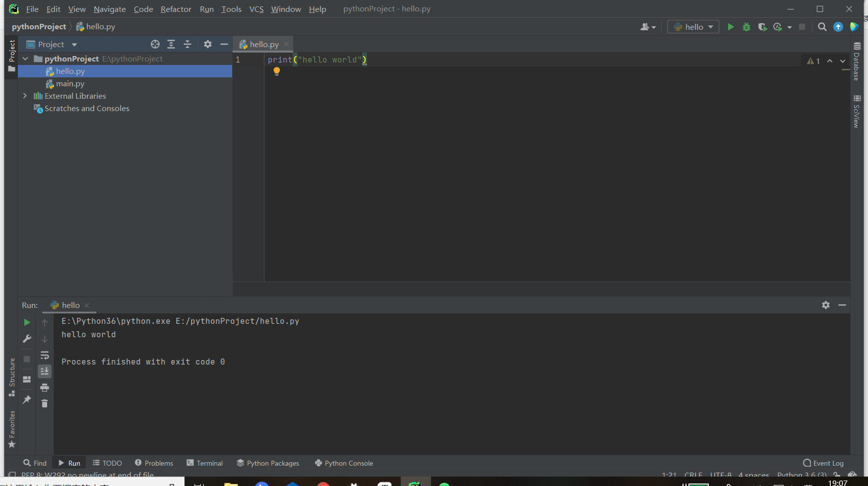The height and width of the screenshot is (486, 868).
Task: Run hello with coverage shield icon
Action: click(x=762, y=27)
